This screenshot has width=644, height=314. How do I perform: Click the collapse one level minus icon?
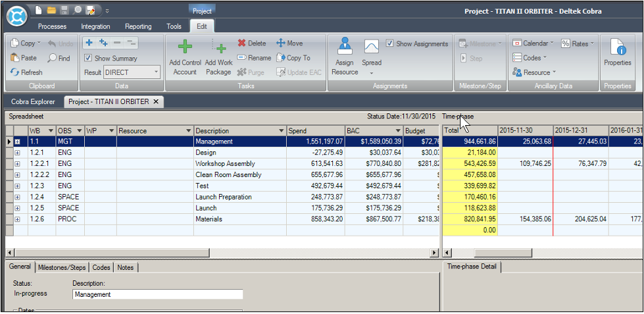tap(117, 43)
